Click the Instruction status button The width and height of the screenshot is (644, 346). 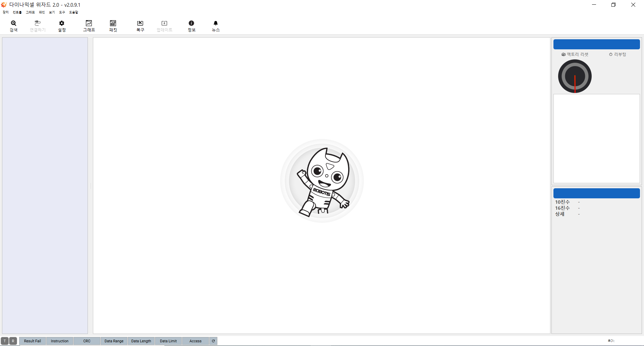tap(60, 341)
